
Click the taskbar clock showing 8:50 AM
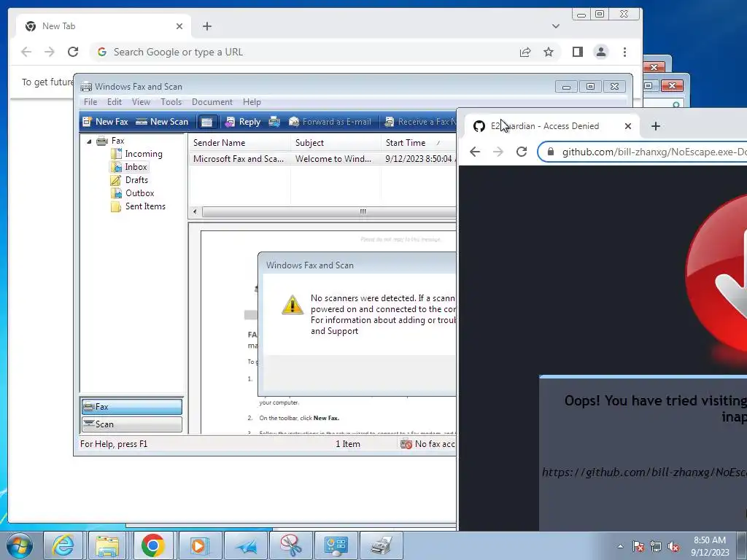click(x=710, y=545)
